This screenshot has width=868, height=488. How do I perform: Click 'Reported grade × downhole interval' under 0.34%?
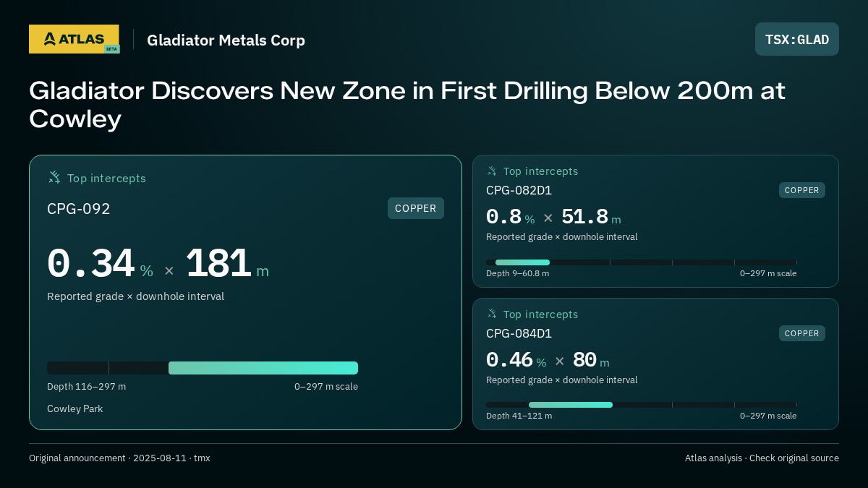click(x=135, y=296)
